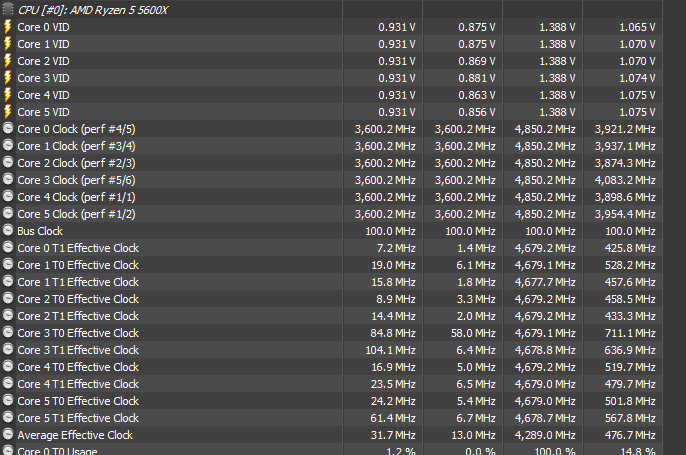Click Core 1 Clock average 3,937.1 MHz
The image size is (686, 455).
pos(625,147)
